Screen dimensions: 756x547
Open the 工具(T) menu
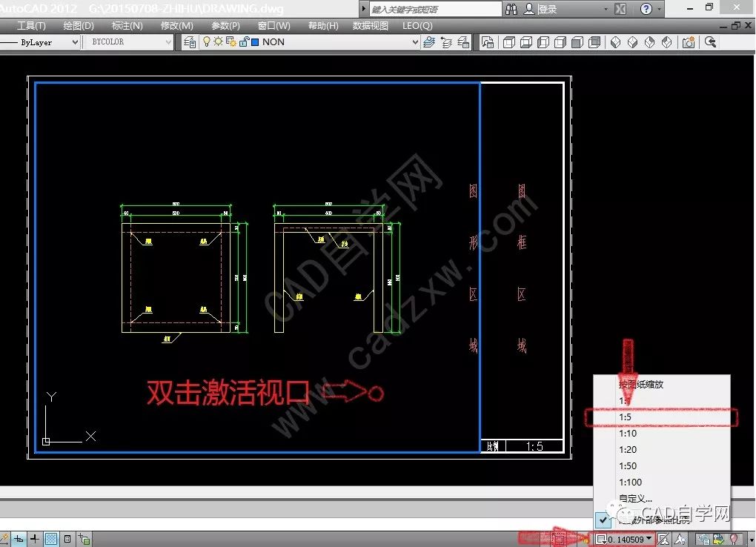point(31,26)
